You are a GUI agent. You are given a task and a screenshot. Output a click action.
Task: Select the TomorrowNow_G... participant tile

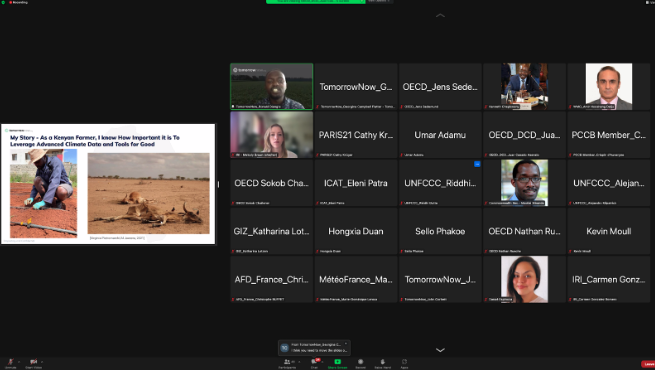[356, 86]
